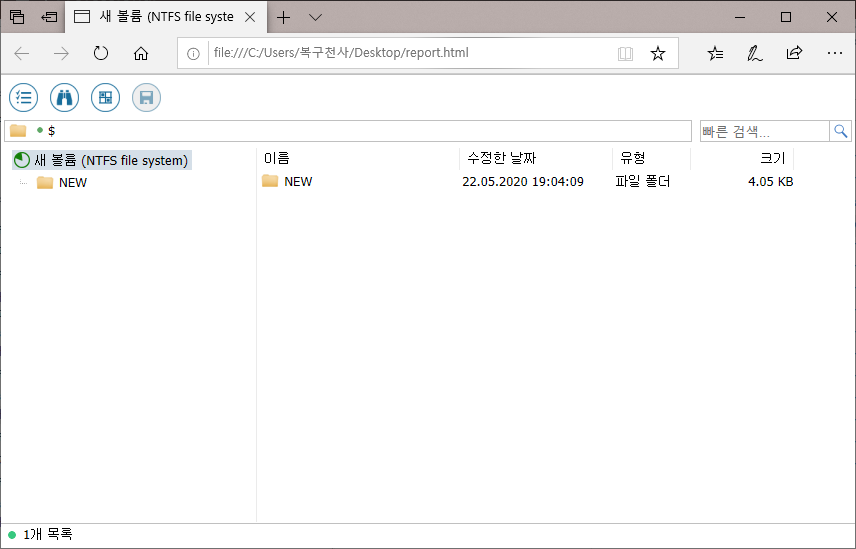Image resolution: width=856 pixels, height=549 pixels.
Task: Open the tab preview dropdown chevron
Action: click(x=315, y=17)
